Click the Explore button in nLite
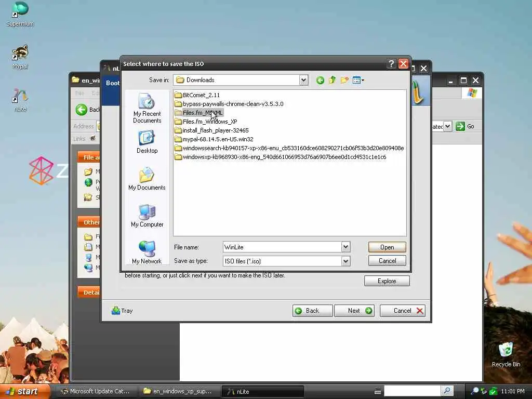532x399 pixels. coord(387,281)
